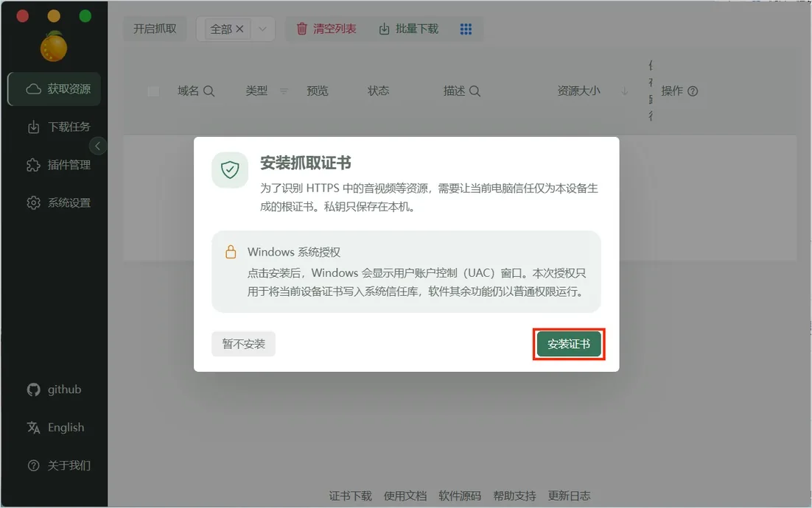Open the 更新日志 footer link
812x508 pixels.
pyautogui.click(x=569, y=496)
